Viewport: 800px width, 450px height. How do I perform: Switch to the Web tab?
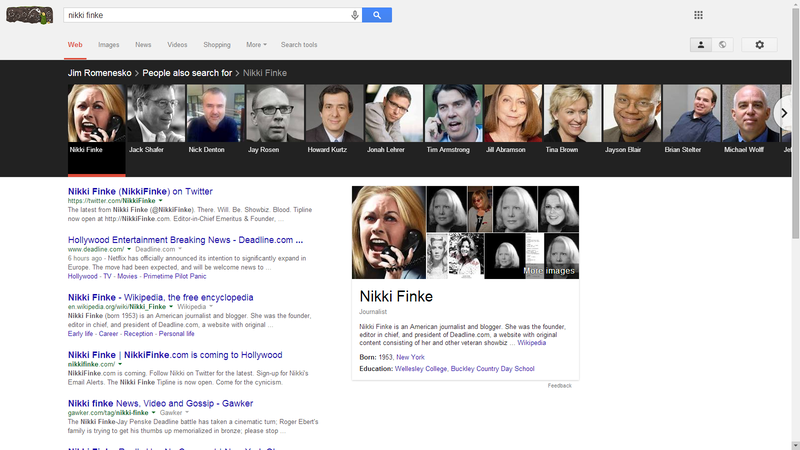(x=75, y=45)
